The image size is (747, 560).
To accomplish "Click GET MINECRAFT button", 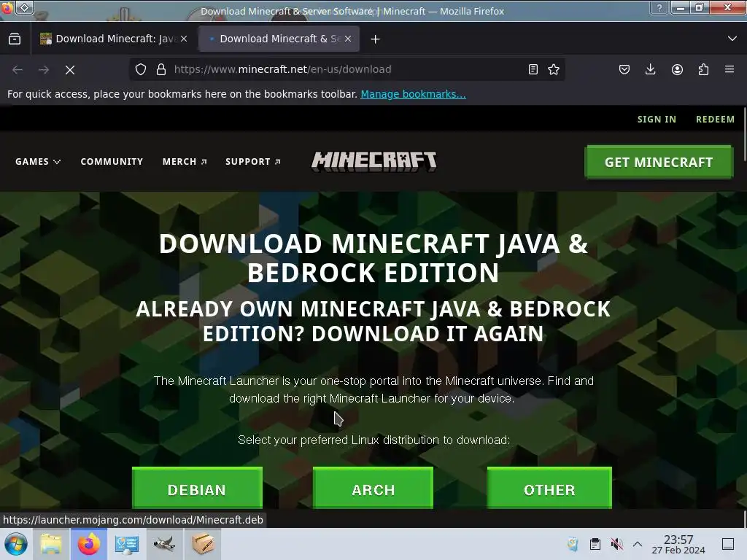I will click(659, 162).
